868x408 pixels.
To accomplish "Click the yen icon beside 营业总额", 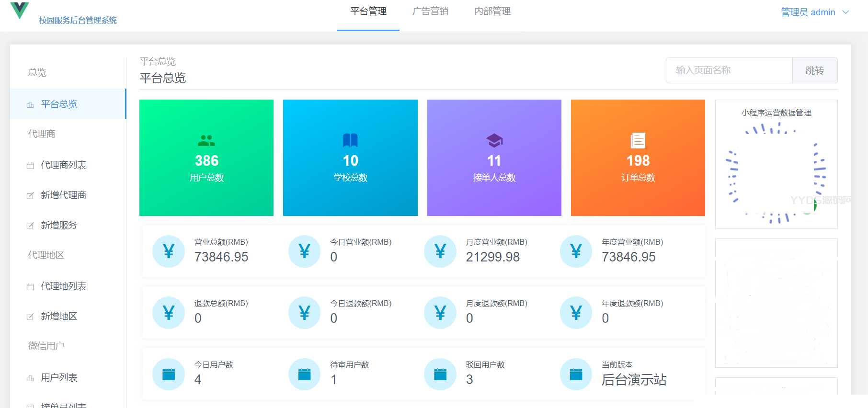I will tap(169, 251).
